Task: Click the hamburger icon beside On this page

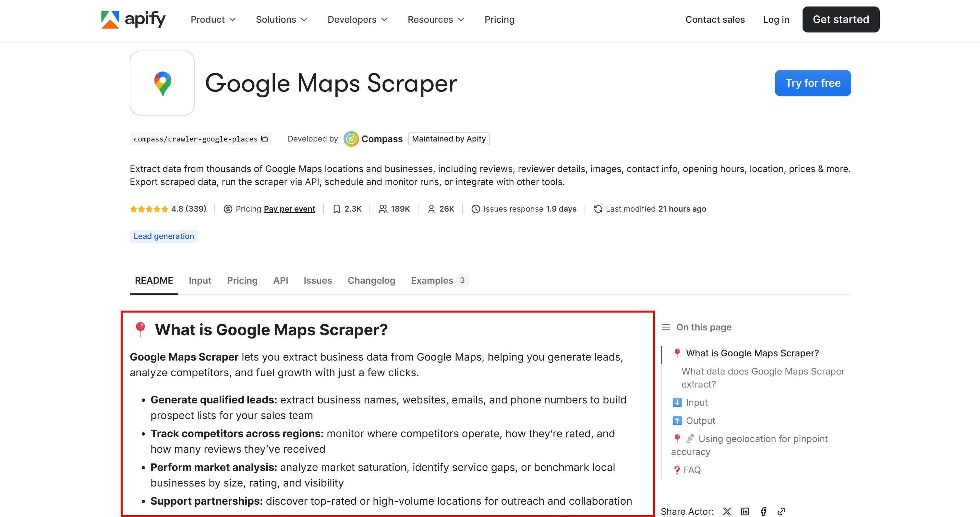Action: (x=666, y=327)
